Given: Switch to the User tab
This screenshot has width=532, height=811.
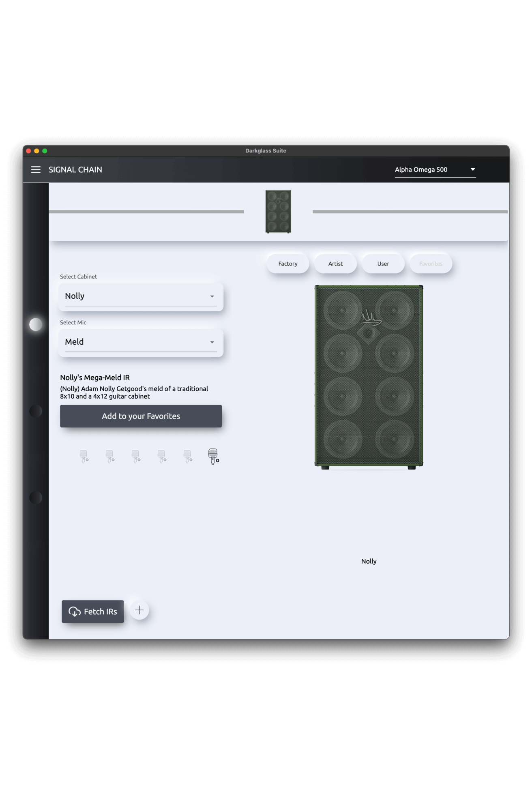Looking at the screenshot, I should point(383,264).
